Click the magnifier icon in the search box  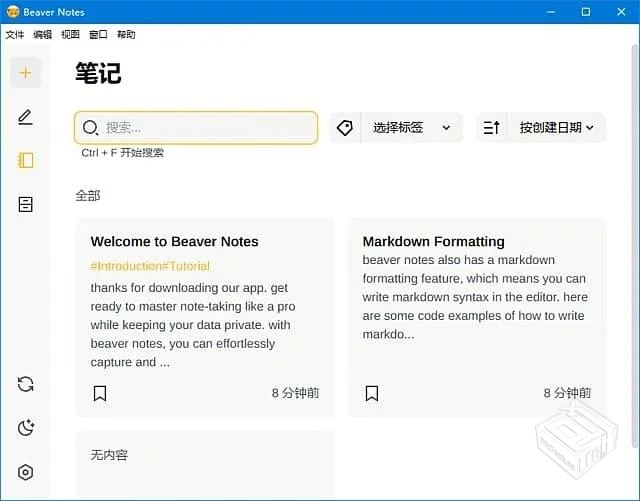(x=90, y=128)
